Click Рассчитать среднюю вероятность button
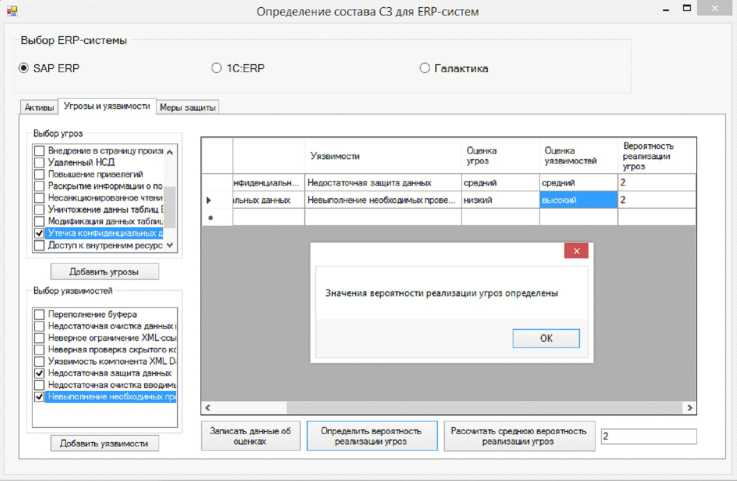Viewport: 737px width, 481px height. tap(519, 436)
